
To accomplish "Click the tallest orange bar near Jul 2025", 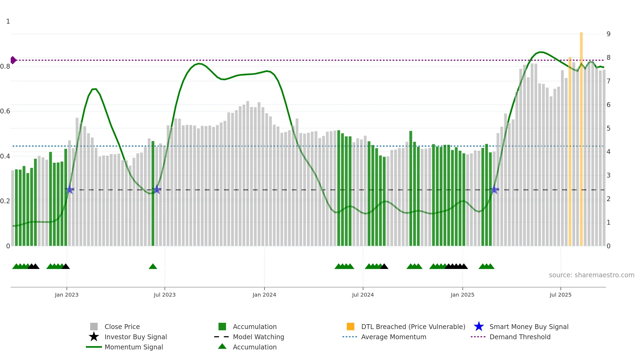I will pos(581,139).
